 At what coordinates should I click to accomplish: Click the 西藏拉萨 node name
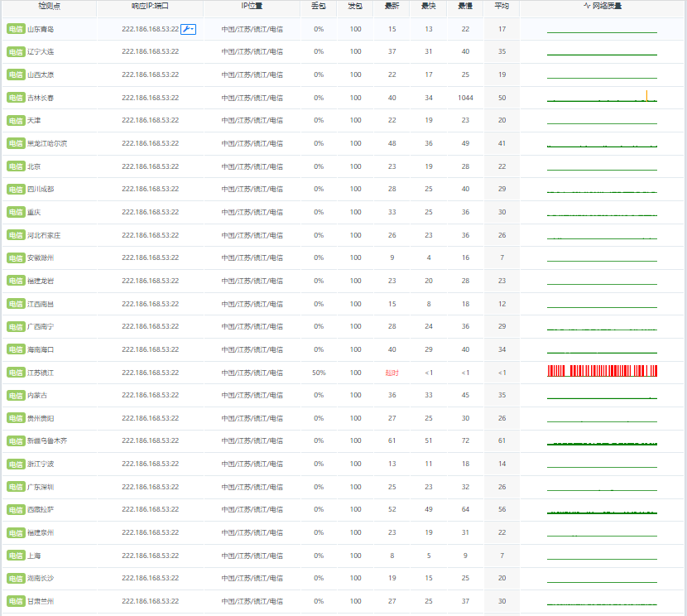[x=43, y=510]
